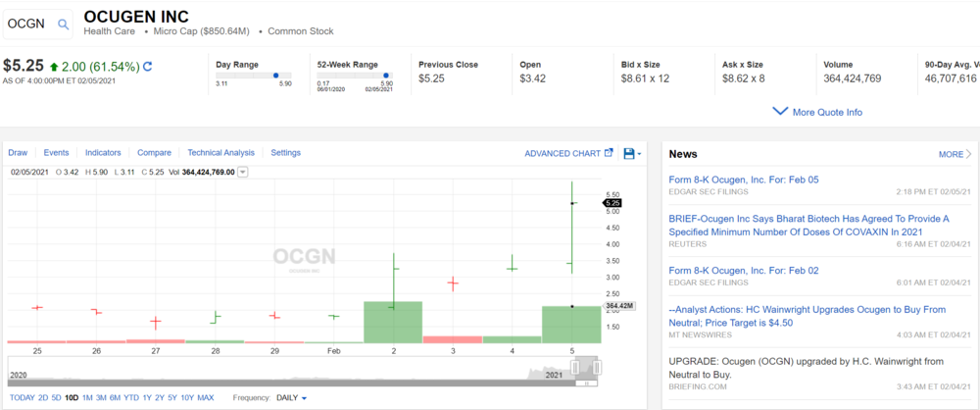This screenshot has height=410, width=980.
Task: Open the Technical Analysis menu
Action: click(220, 153)
